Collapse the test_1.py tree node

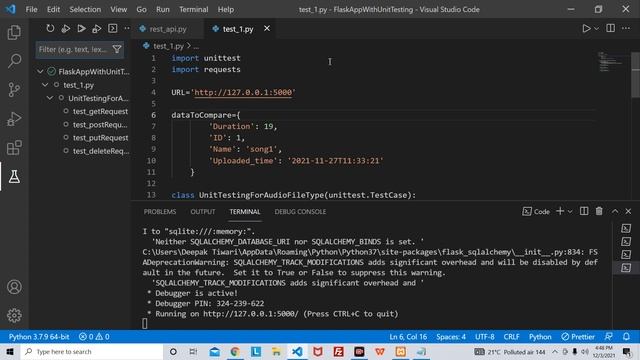click(45, 85)
